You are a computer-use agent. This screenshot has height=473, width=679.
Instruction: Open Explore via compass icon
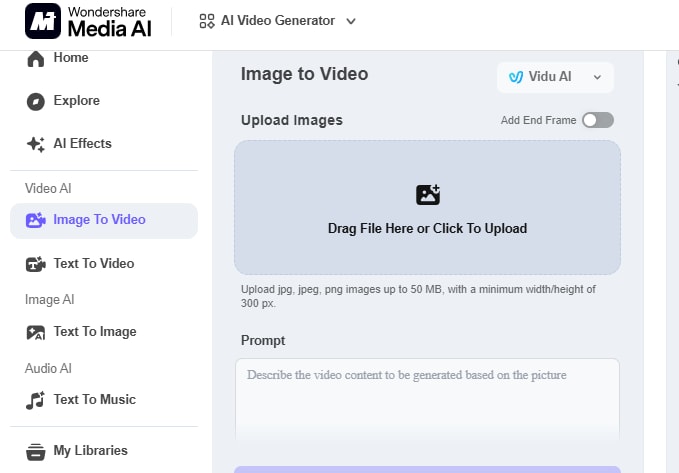click(x=36, y=102)
